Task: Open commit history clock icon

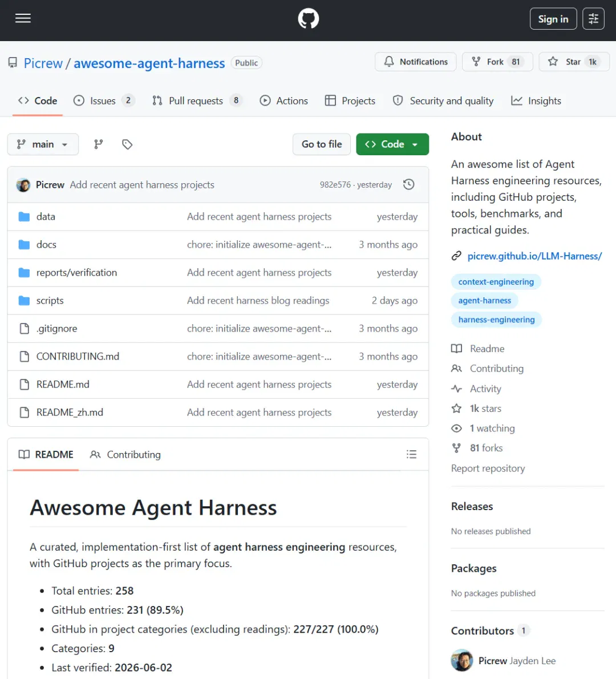Action: [408, 184]
